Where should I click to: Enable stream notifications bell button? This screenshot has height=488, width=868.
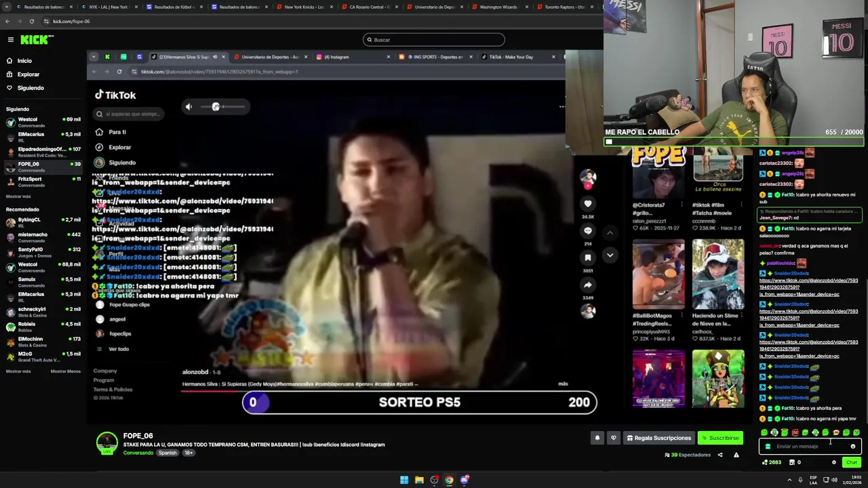(x=597, y=438)
